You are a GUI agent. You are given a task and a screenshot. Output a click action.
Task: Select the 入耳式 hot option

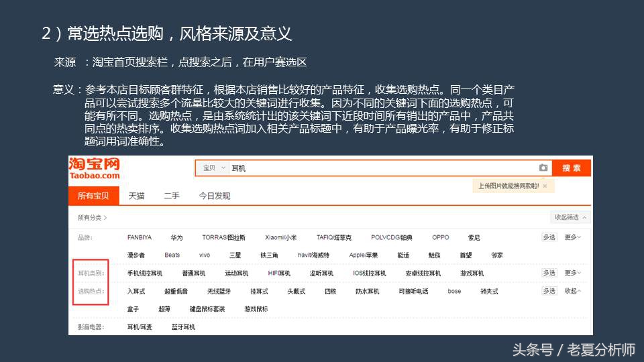pyautogui.click(x=136, y=292)
